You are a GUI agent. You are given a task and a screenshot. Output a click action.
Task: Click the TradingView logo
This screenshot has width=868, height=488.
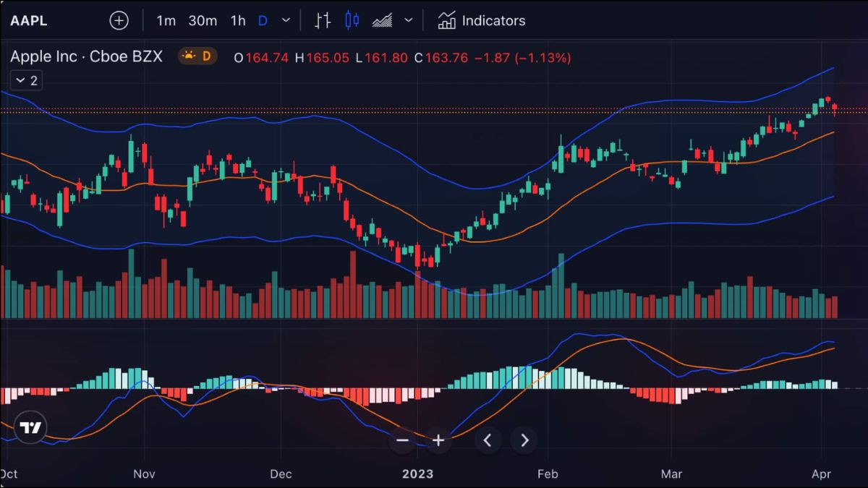pos(30,428)
